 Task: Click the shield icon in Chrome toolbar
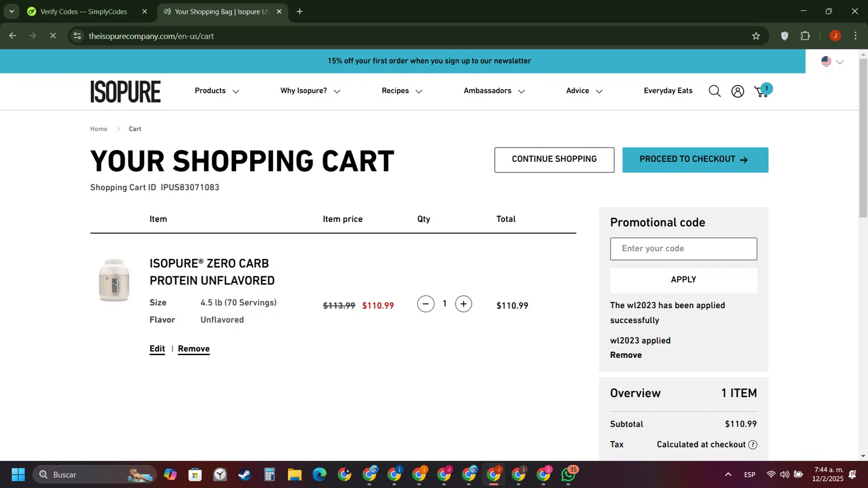tap(785, 36)
